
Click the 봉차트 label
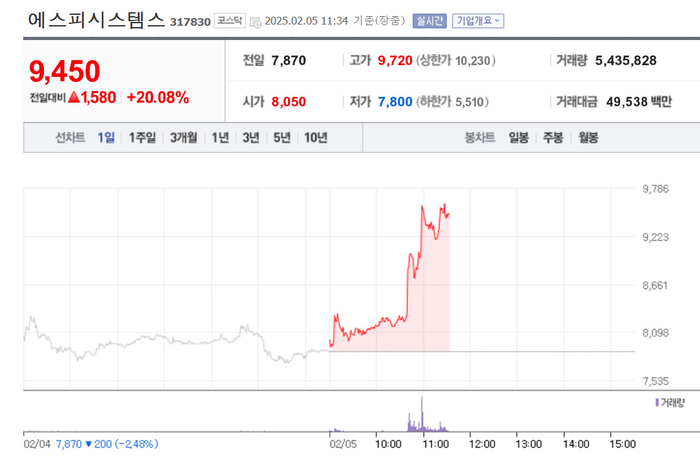480,137
